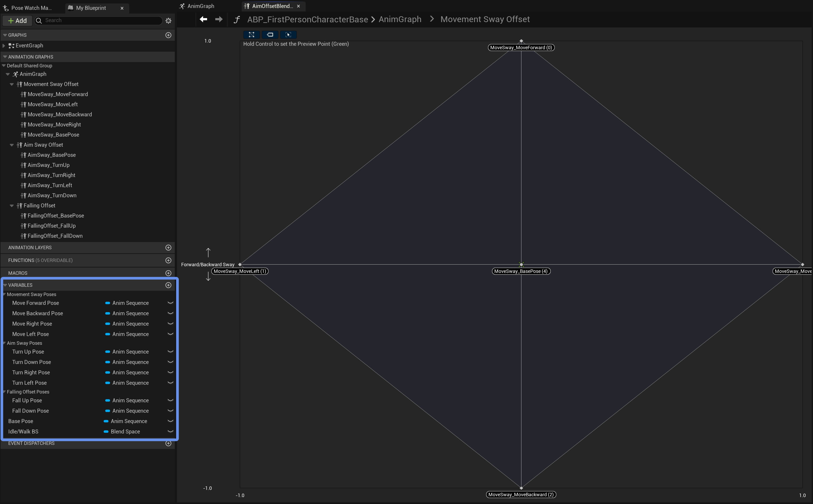Add a new function with plus icon
The width and height of the screenshot is (813, 504).
pyautogui.click(x=168, y=260)
